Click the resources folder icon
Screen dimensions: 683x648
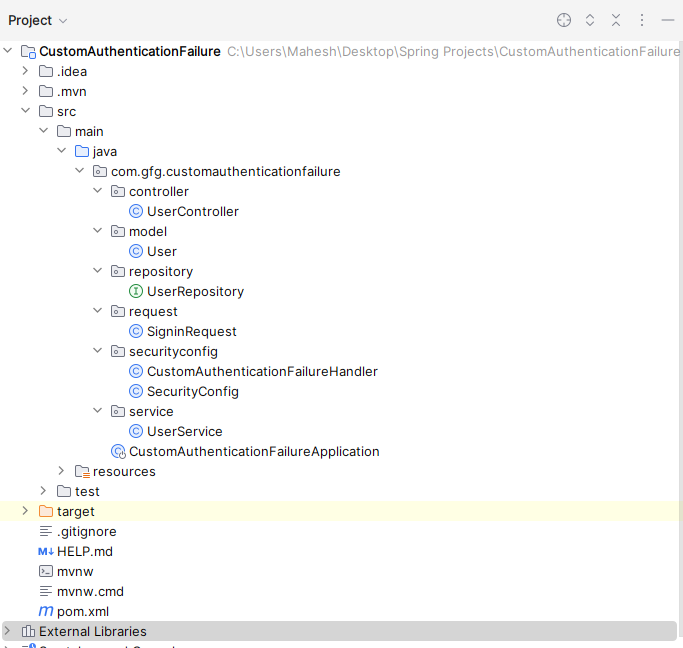pyautogui.click(x=82, y=471)
